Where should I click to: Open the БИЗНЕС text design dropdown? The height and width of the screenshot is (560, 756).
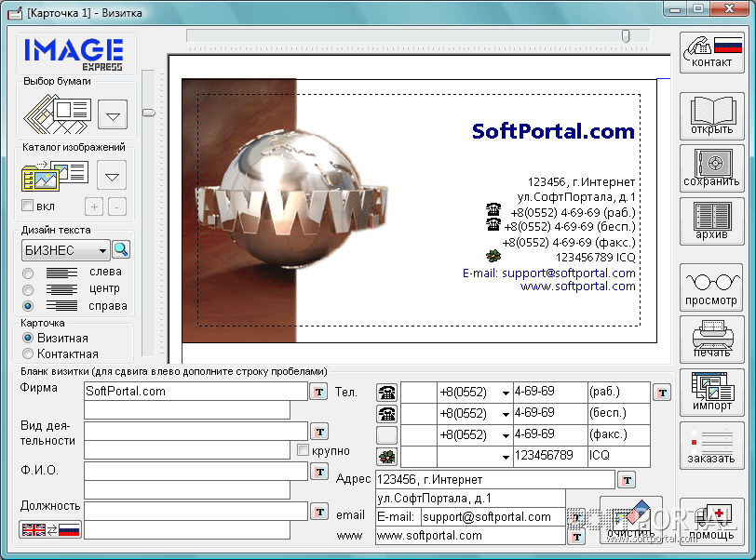click(65, 250)
